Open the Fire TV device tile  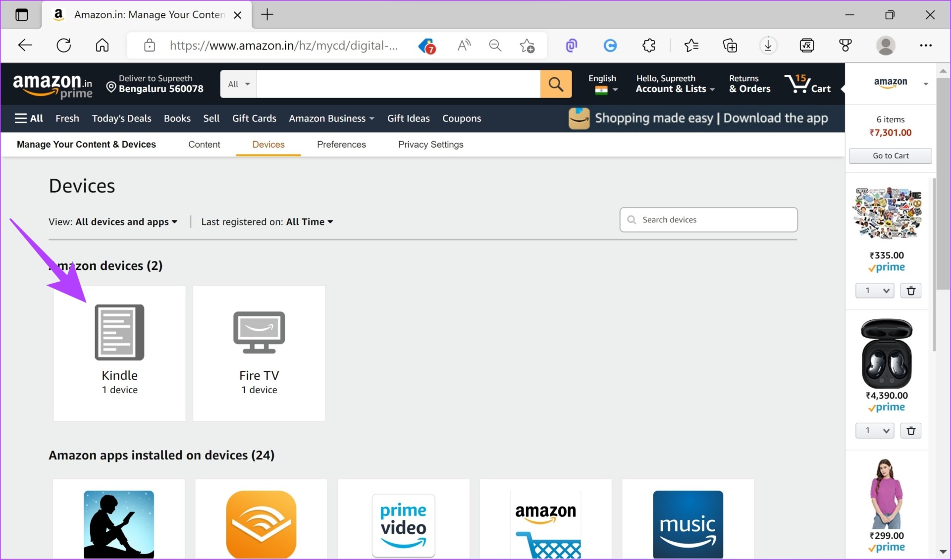coord(259,353)
